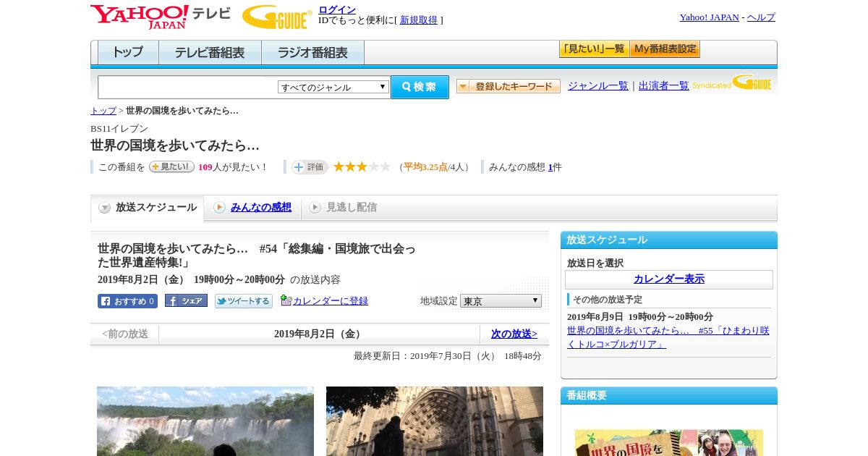Open the カレンダー表示 link
This screenshot has height=456, width=868.
pos(669,279)
